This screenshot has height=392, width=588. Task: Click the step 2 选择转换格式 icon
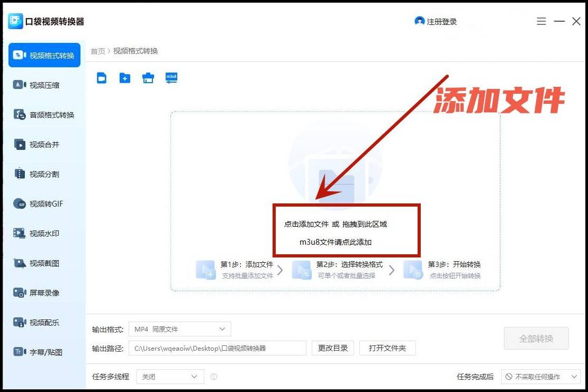tap(302, 270)
